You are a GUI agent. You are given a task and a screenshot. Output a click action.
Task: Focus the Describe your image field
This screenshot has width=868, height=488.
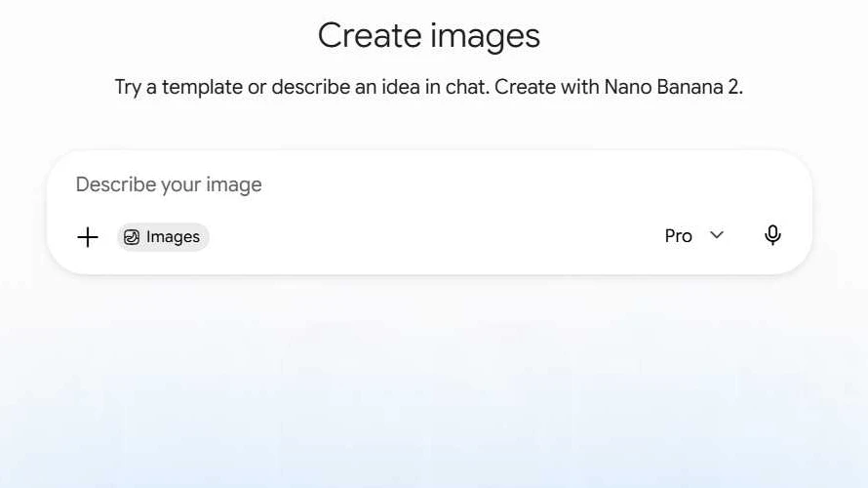click(x=429, y=184)
